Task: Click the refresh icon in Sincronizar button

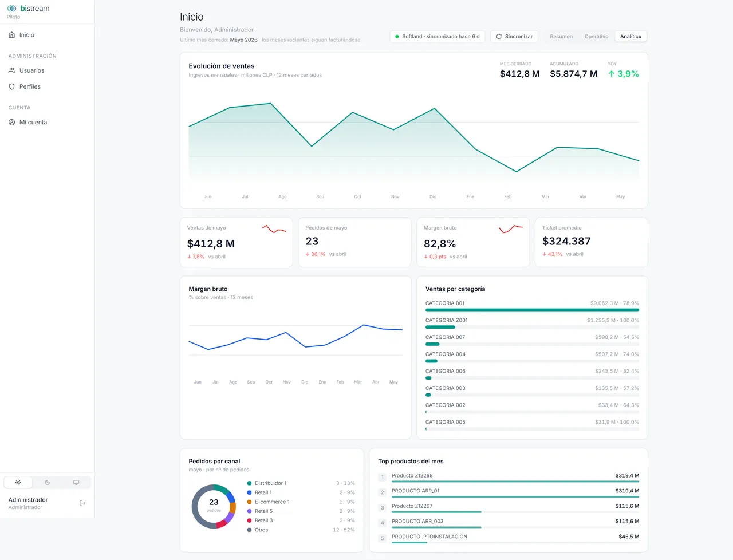Action: [499, 36]
